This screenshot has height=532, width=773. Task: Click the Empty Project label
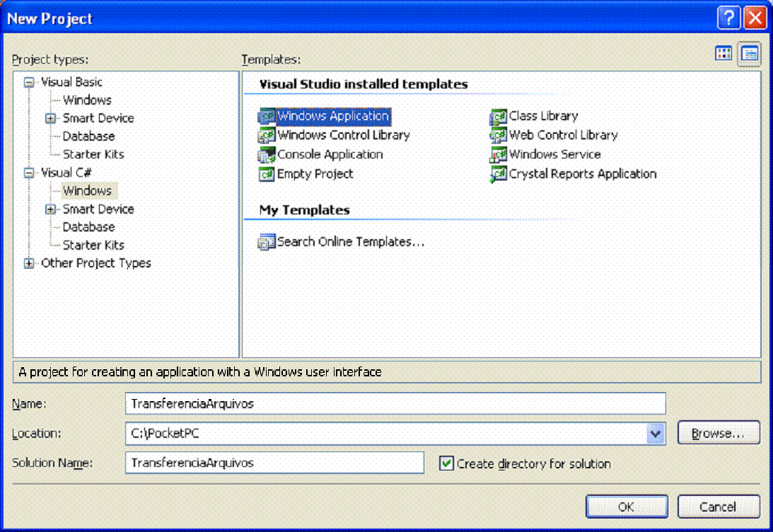point(315,174)
